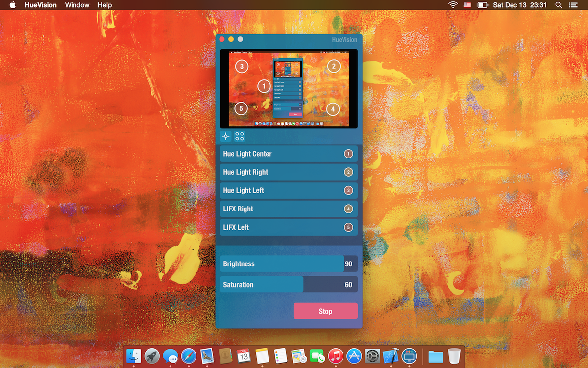Open Mail from the Dock
The image size is (588, 368).
pyautogui.click(x=207, y=356)
